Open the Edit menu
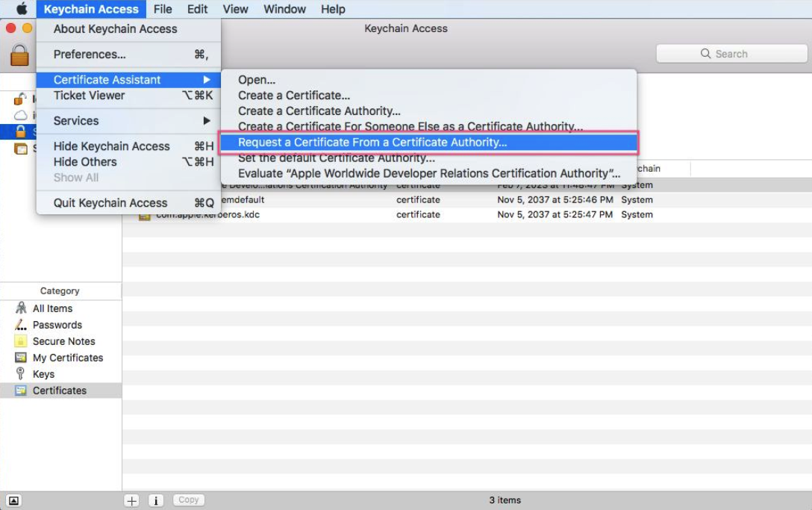812x510 pixels. pyautogui.click(x=197, y=9)
